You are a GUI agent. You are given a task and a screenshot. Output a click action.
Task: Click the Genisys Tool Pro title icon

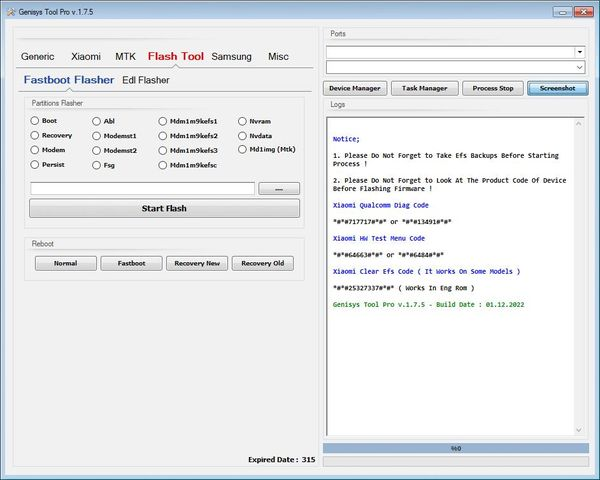[11, 12]
